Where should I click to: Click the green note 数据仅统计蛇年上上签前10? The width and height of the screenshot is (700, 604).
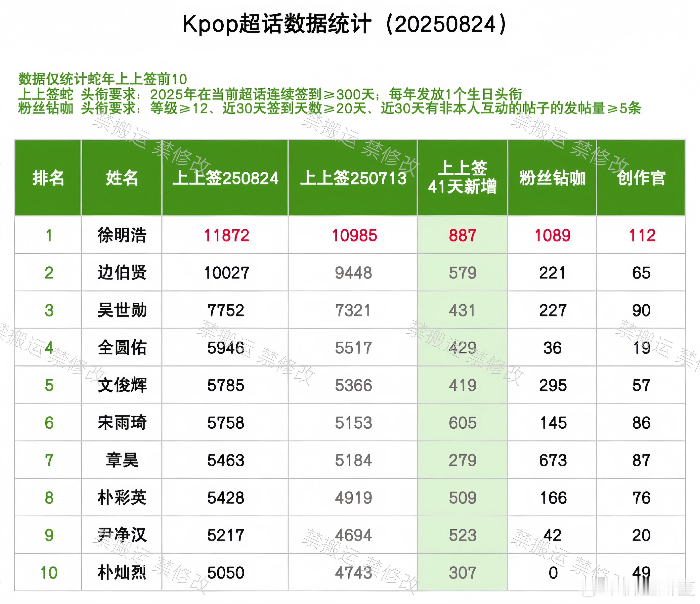(x=102, y=79)
